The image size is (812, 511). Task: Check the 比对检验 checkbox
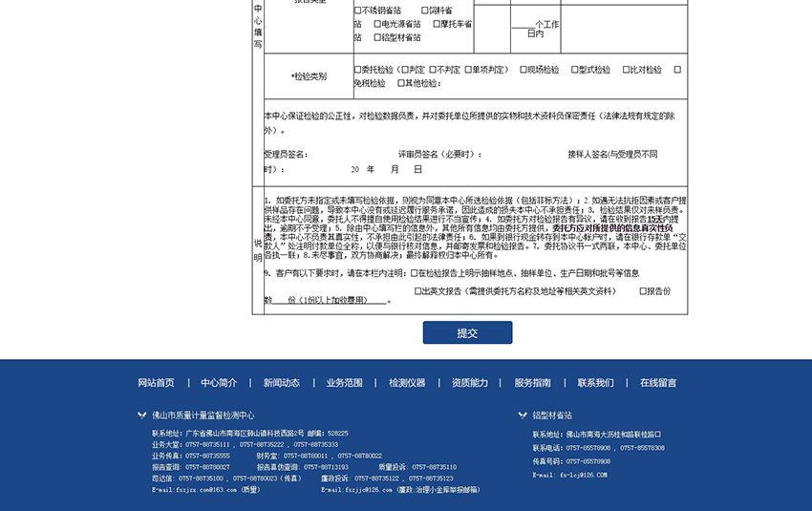pos(626,70)
